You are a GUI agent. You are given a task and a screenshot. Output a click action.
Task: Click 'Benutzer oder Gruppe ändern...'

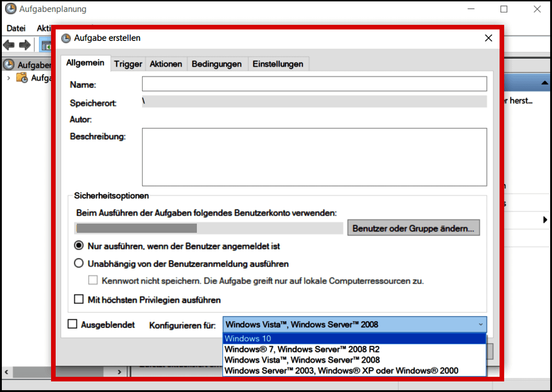coord(413,228)
